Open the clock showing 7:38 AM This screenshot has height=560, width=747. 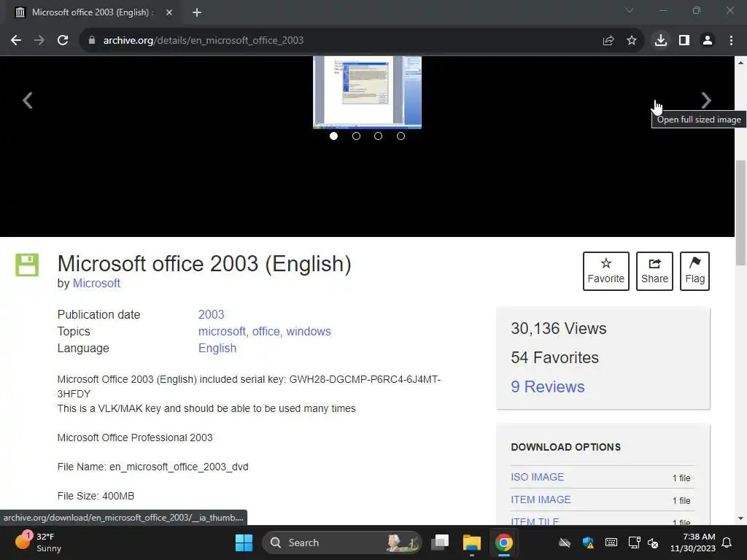693,542
